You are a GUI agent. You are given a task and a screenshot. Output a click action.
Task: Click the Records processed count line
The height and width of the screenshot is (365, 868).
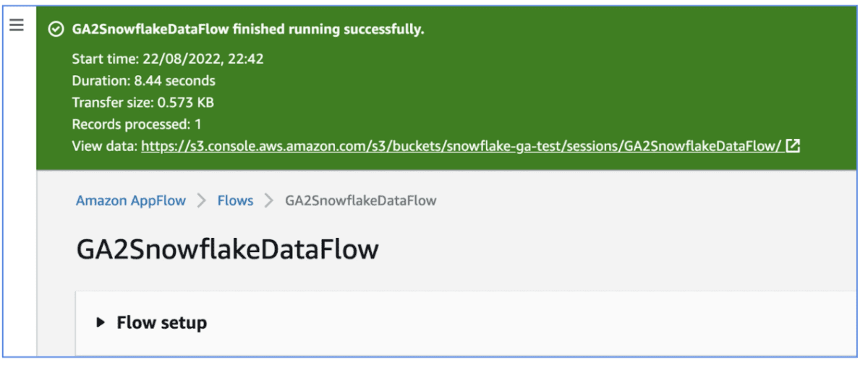pos(136,124)
